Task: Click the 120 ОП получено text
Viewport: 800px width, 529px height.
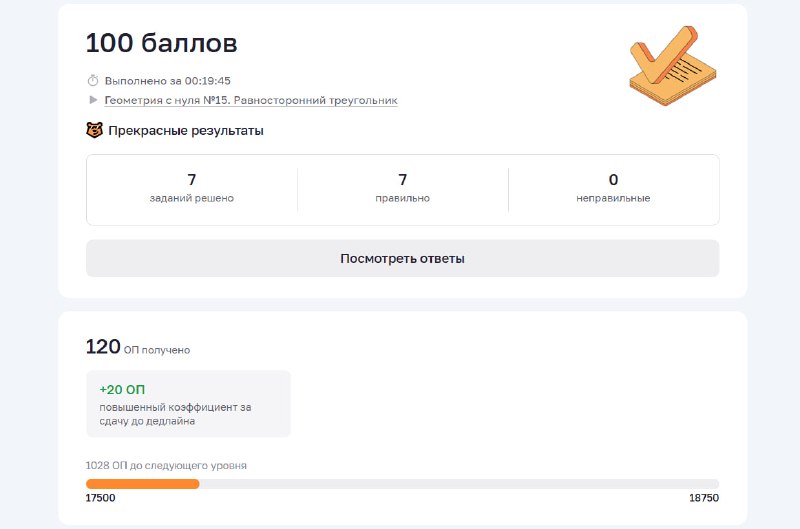Action: (138, 347)
